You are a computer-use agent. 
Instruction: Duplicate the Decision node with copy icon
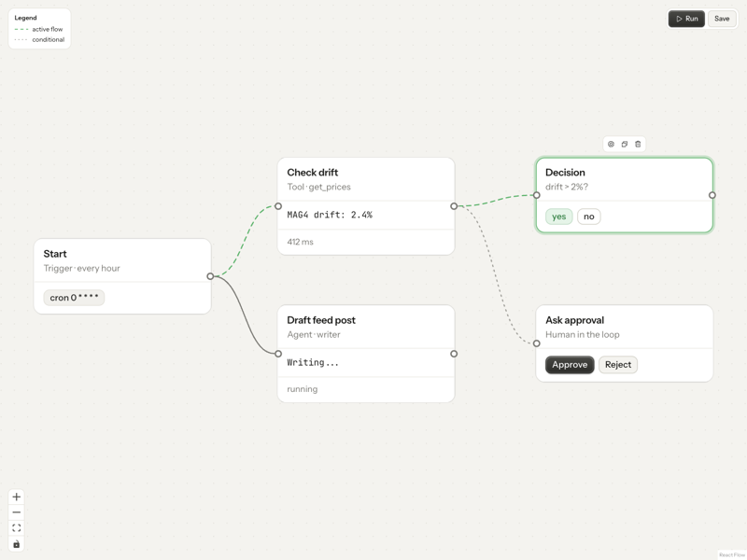[624, 145]
